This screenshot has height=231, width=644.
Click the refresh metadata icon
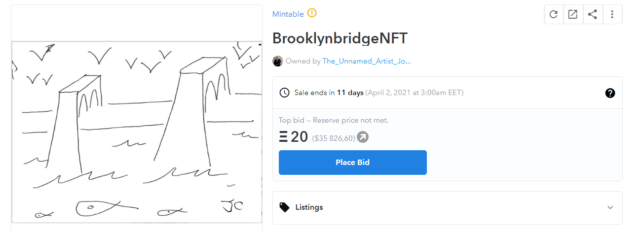554,14
